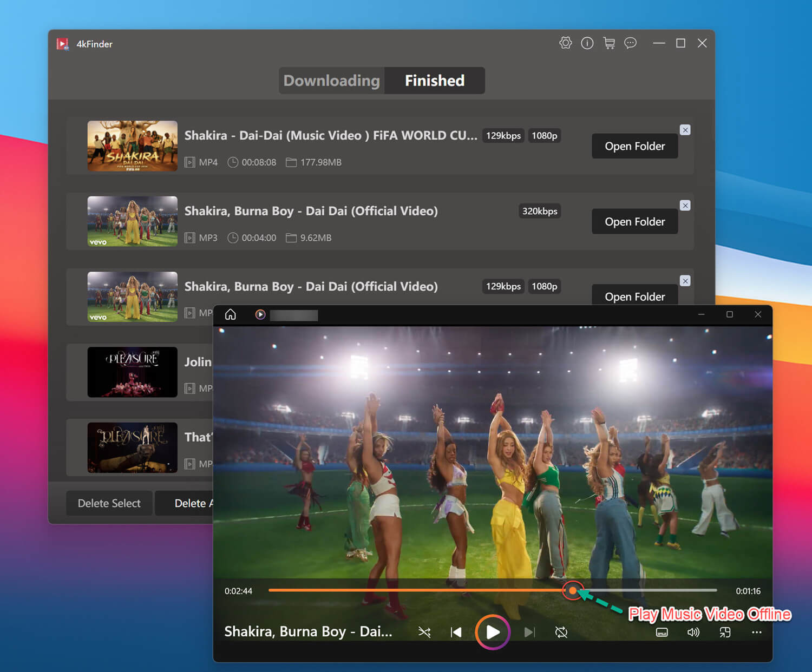Open Folder for third Dai Dai 1080p item
The height and width of the screenshot is (672, 812).
[x=635, y=295]
